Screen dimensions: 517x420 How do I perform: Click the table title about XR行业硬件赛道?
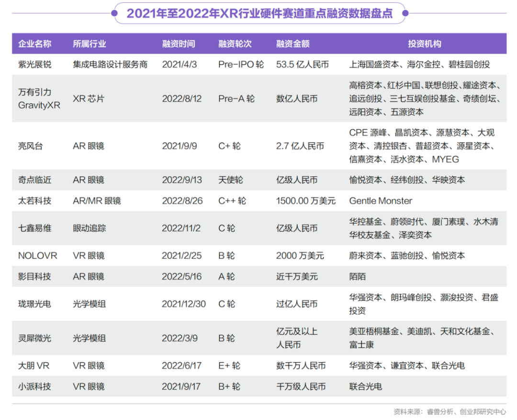pyautogui.click(x=259, y=13)
